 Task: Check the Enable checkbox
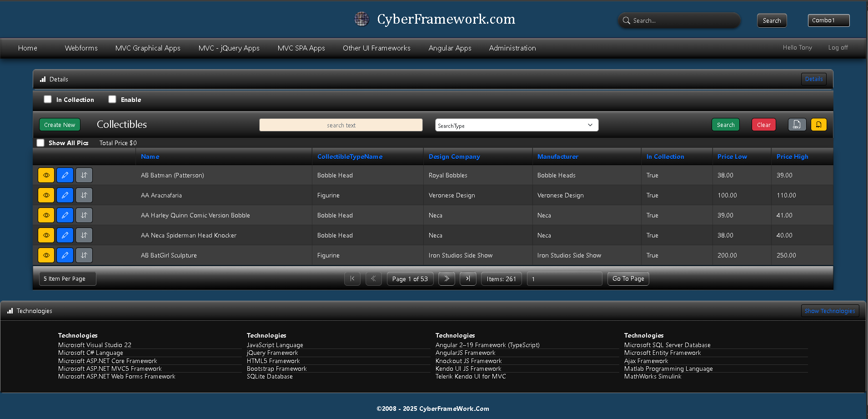[112, 99]
